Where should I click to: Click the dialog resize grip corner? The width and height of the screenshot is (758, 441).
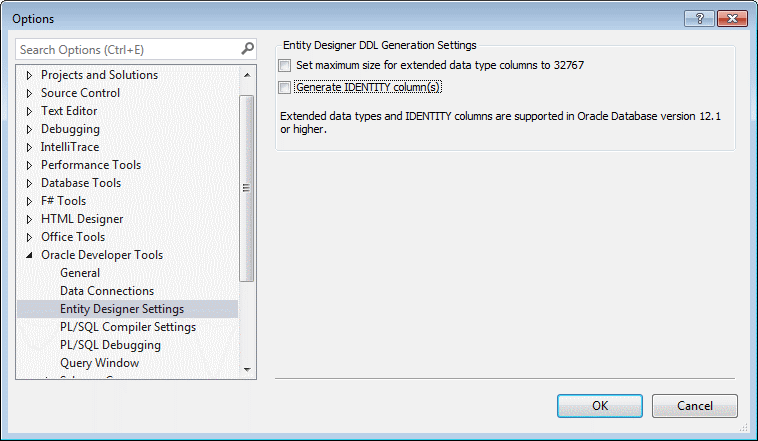coord(743,427)
